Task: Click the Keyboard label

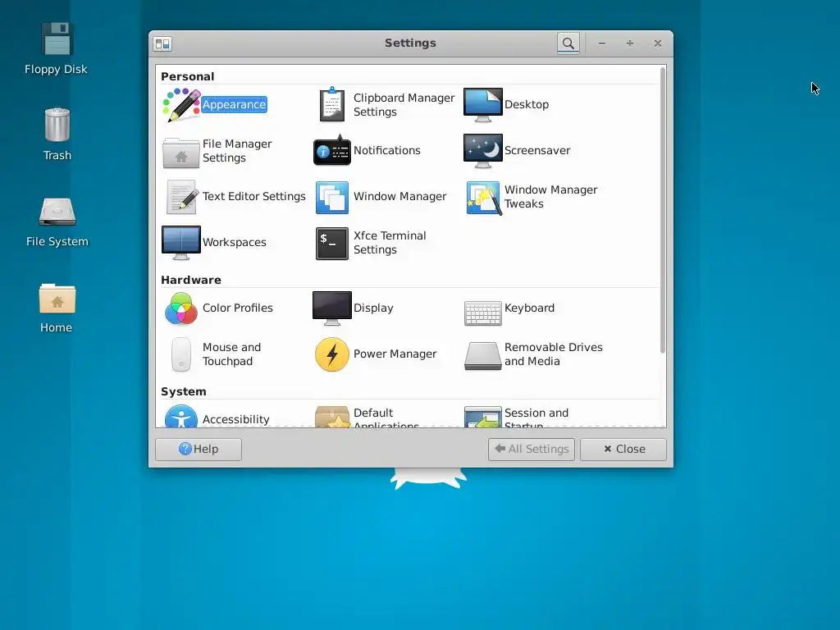Action: (529, 308)
